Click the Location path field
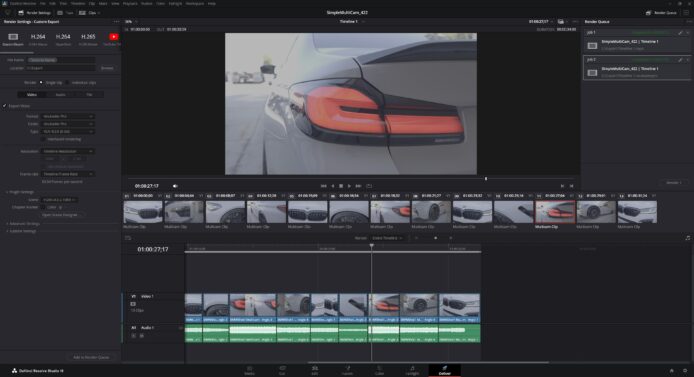 (61, 68)
